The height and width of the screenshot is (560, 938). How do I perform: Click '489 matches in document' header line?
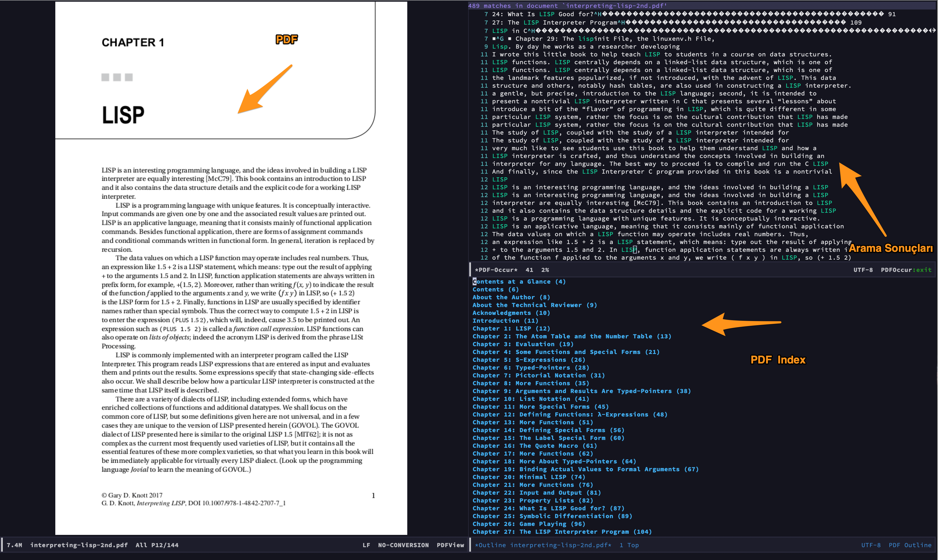pyautogui.click(x=568, y=6)
